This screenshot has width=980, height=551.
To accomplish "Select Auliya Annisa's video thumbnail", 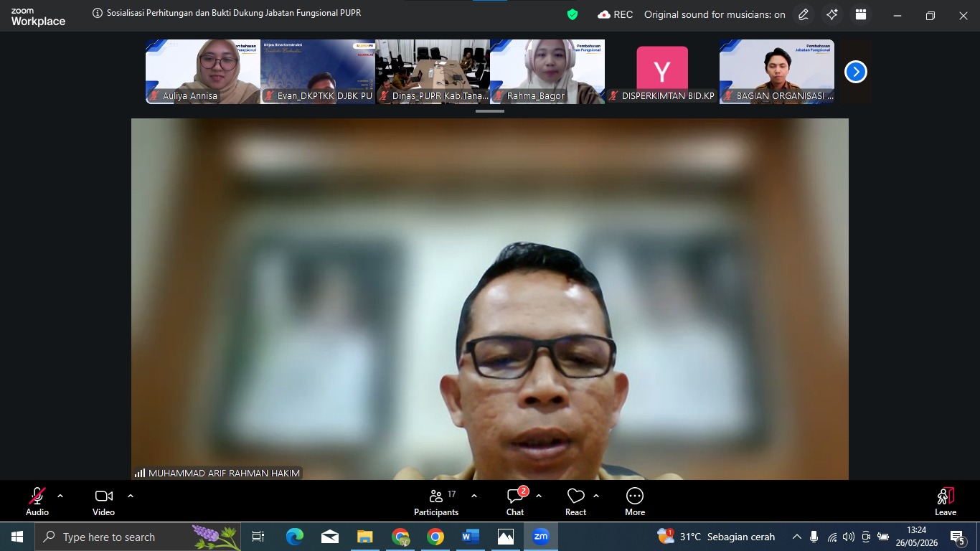I will tap(203, 72).
